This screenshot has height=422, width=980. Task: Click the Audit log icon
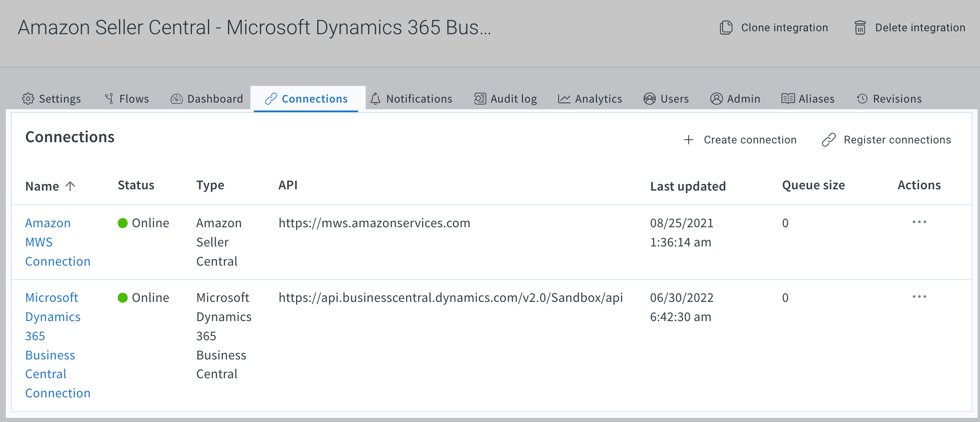[480, 99]
